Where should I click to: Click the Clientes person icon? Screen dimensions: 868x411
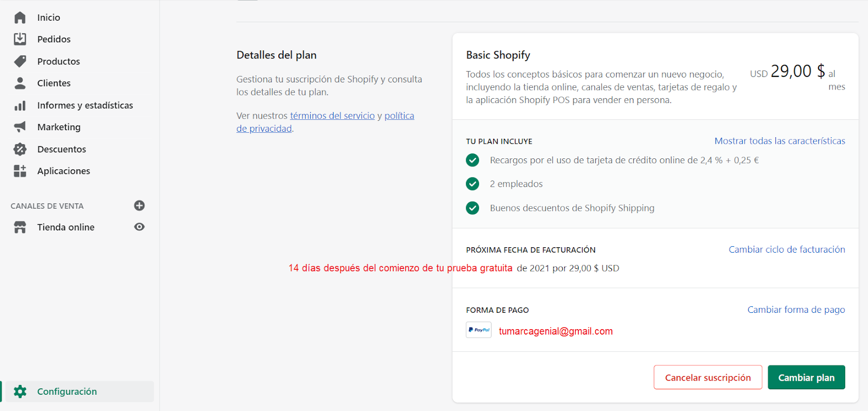[20, 83]
